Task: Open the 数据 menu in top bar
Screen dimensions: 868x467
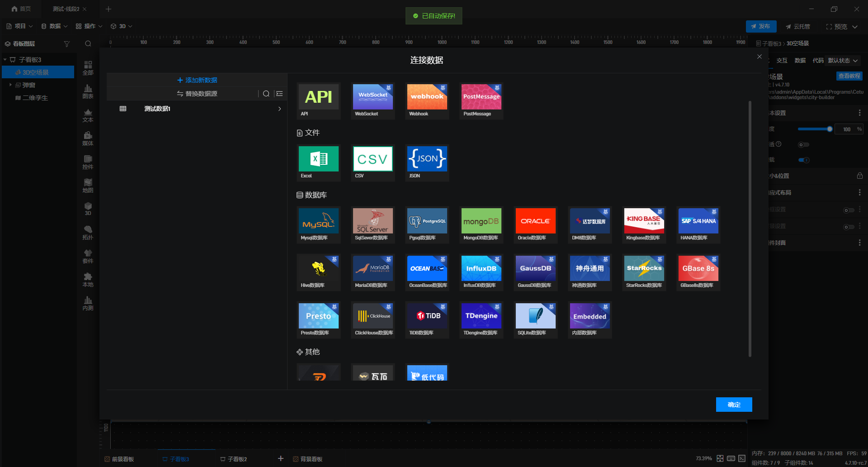Action: [x=54, y=26]
